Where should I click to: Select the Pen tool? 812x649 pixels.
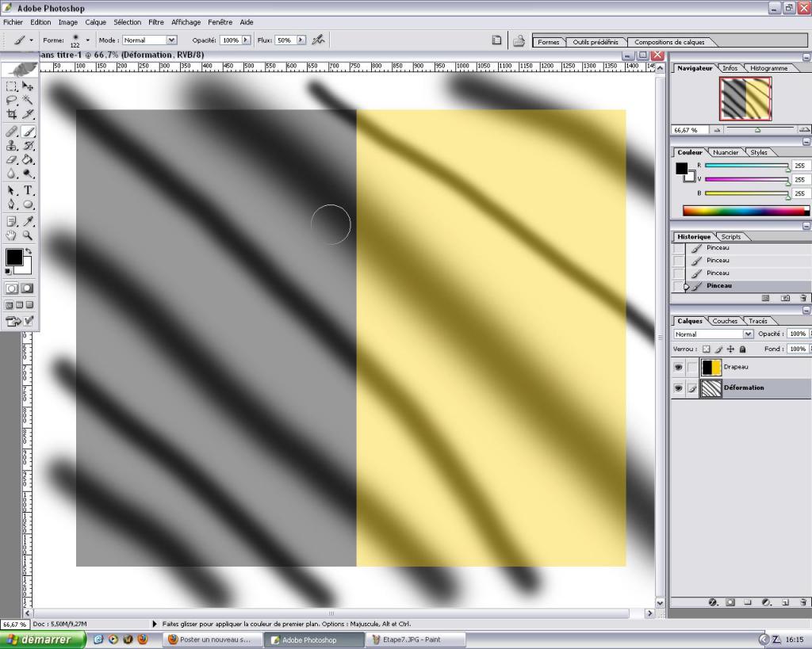[x=11, y=205]
